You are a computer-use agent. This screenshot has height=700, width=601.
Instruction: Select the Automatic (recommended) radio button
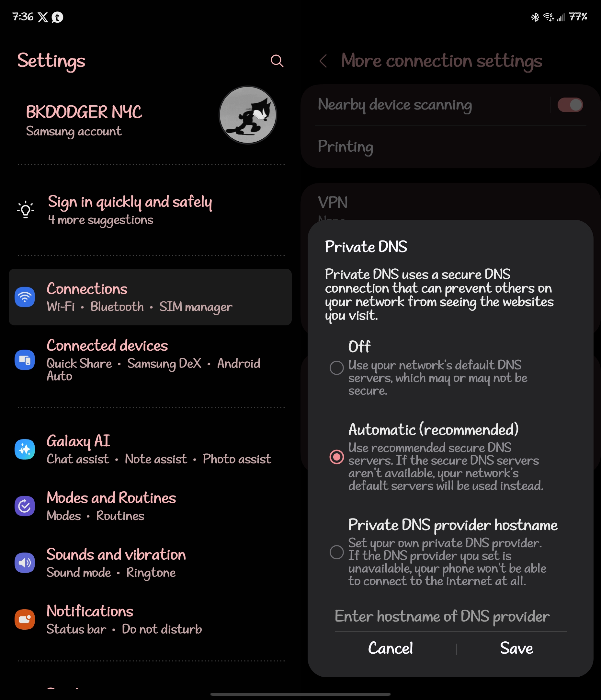[x=337, y=457]
